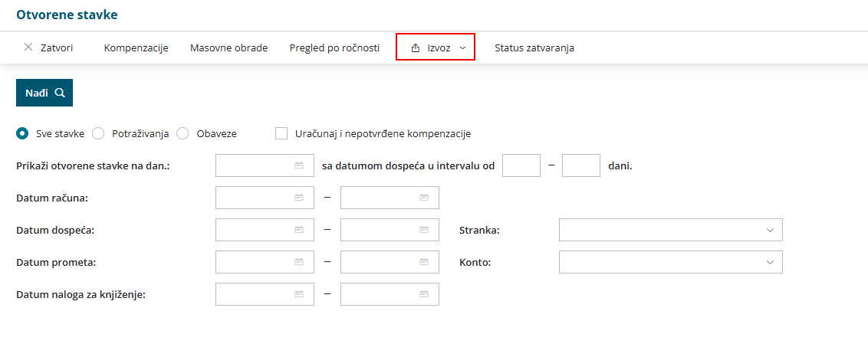Expand the Izvoz dropdown arrow
The width and height of the screenshot is (868, 344).
(x=462, y=48)
